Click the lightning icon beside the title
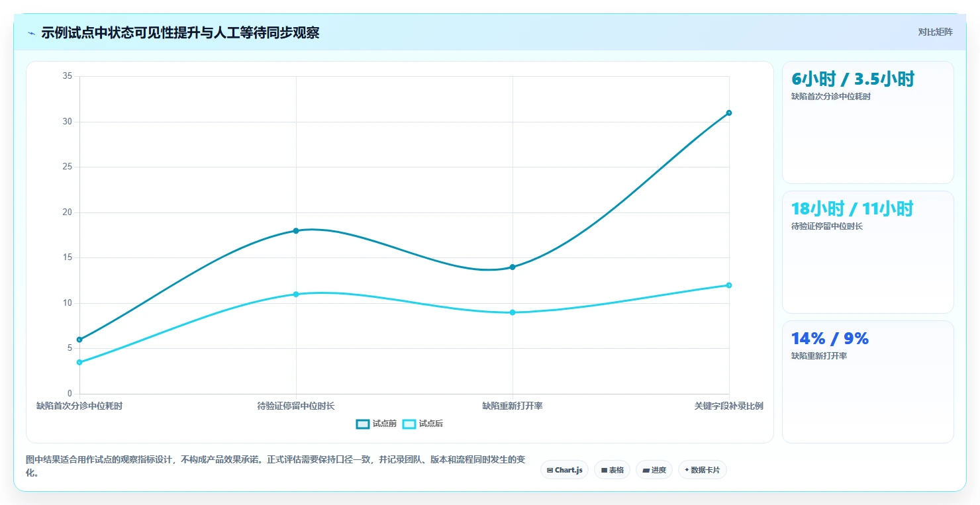Viewport: 980px width, 505px height. [31, 33]
